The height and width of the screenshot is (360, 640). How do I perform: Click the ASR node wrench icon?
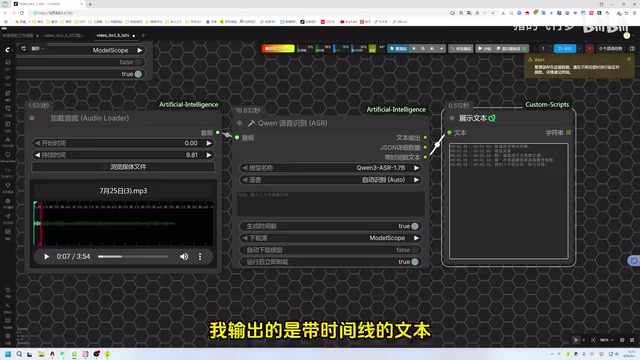(x=251, y=123)
